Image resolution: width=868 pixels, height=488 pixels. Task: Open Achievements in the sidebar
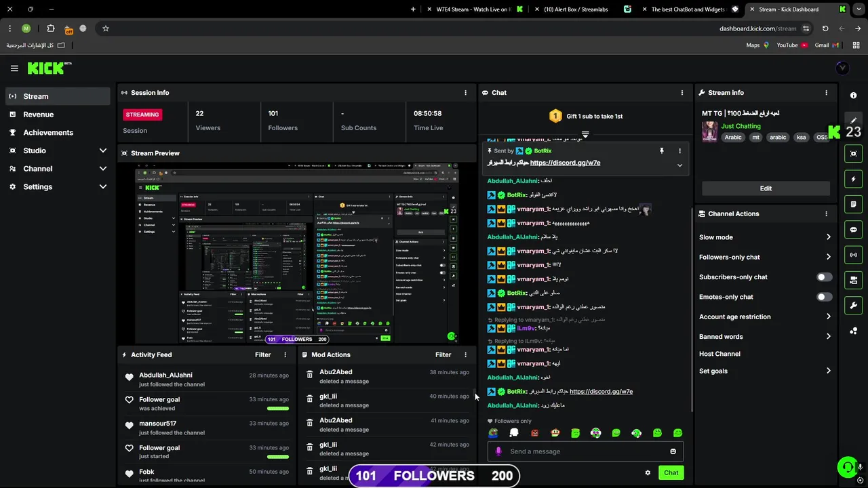click(58, 133)
